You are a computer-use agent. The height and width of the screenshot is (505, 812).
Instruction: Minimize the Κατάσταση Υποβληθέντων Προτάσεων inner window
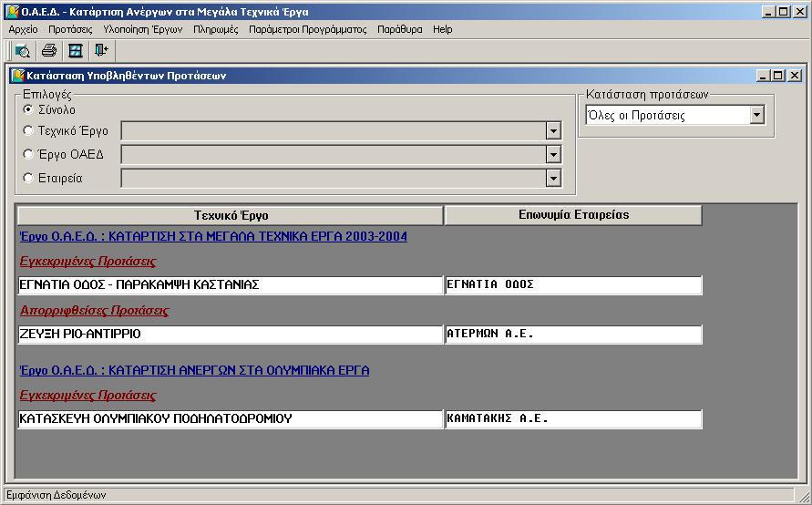763,76
